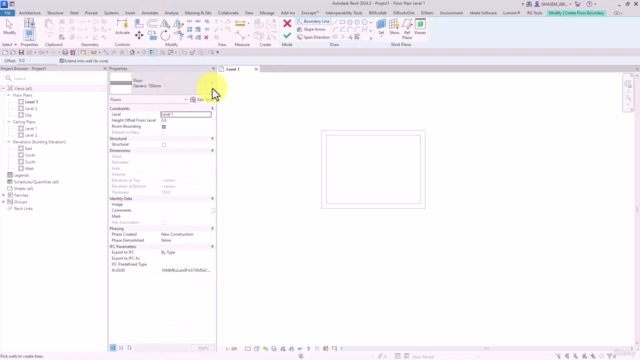Click the Edit Type button
This screenshot has width=640, height=360.
[x=202, y=100]
